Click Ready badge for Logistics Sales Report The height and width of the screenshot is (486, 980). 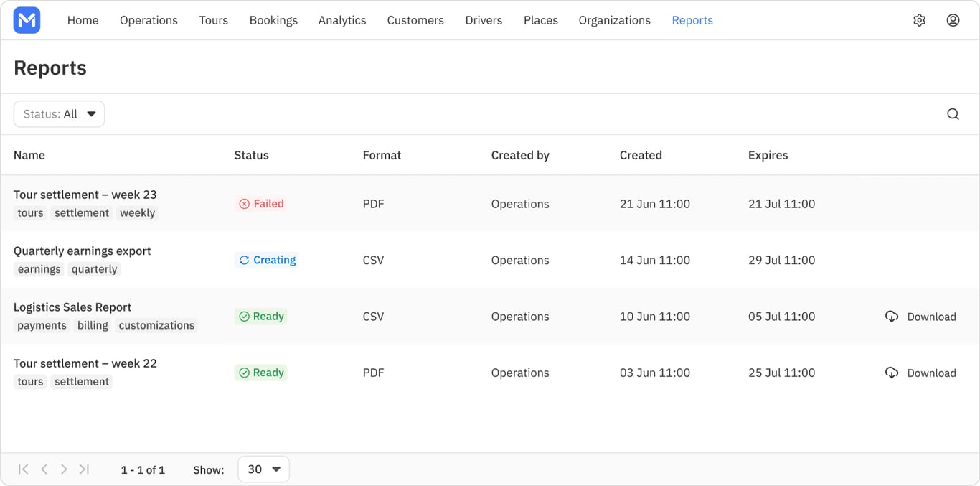261,317
